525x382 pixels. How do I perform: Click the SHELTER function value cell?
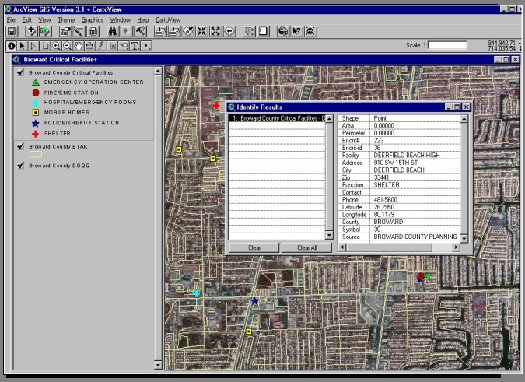[386, 185]
